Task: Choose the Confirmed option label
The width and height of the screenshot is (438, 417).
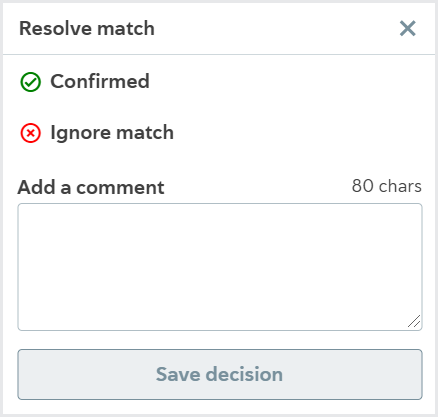Action: pyautogui.click(x=100, y=81)
